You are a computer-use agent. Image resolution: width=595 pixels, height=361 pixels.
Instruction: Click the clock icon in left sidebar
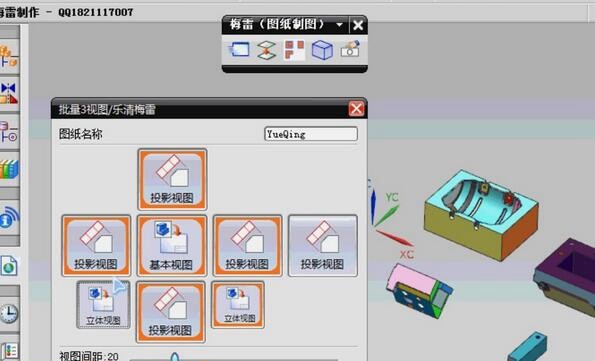click(x=9, y=314)
